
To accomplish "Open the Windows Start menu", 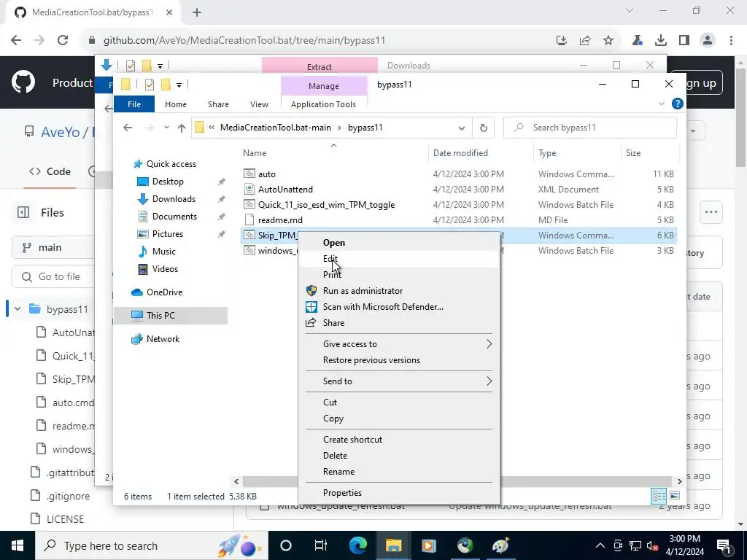I will tap(18, 545).
